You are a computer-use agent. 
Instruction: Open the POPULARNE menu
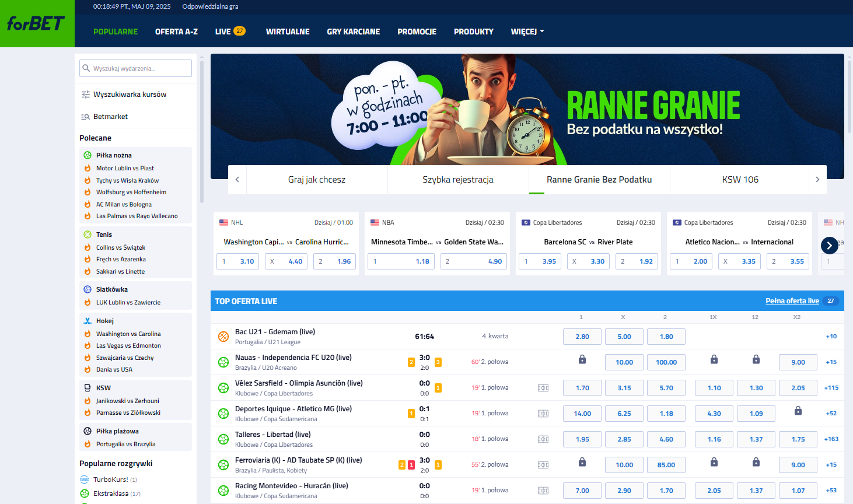116,32
